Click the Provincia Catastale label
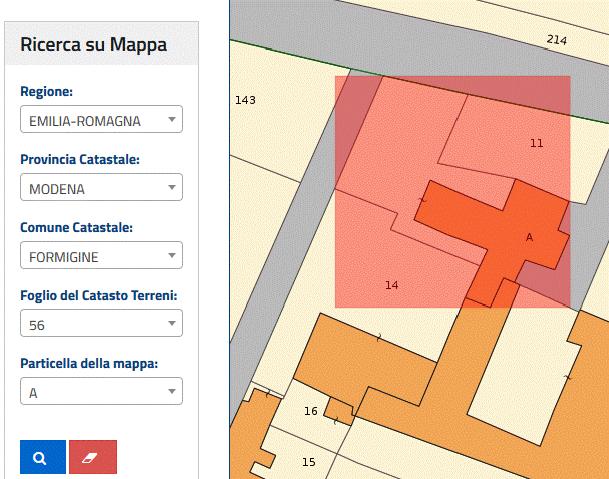609x479 pixels. pyautogui.click(x=80, y=159)
